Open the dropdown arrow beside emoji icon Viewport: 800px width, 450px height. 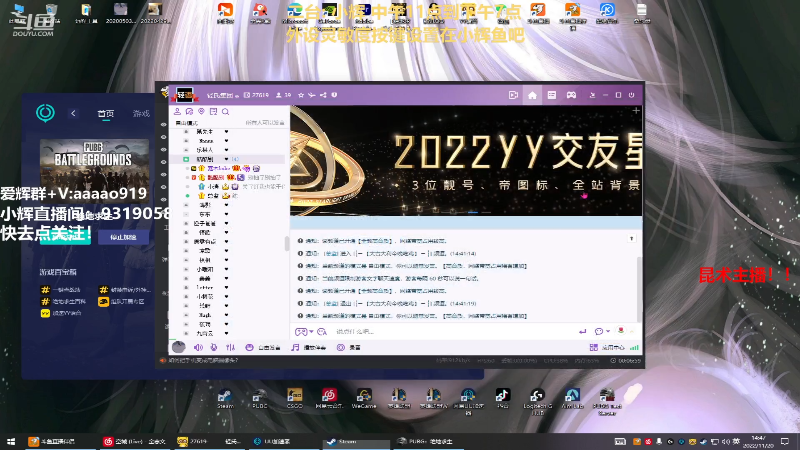311,332
